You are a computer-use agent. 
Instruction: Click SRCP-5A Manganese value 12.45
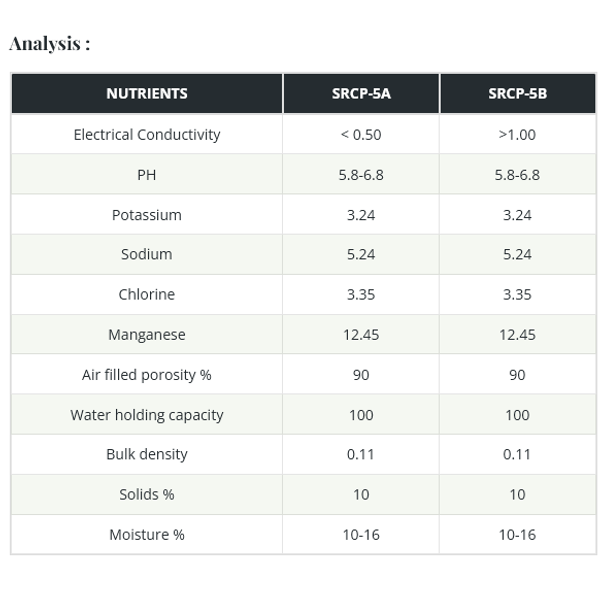361,335
